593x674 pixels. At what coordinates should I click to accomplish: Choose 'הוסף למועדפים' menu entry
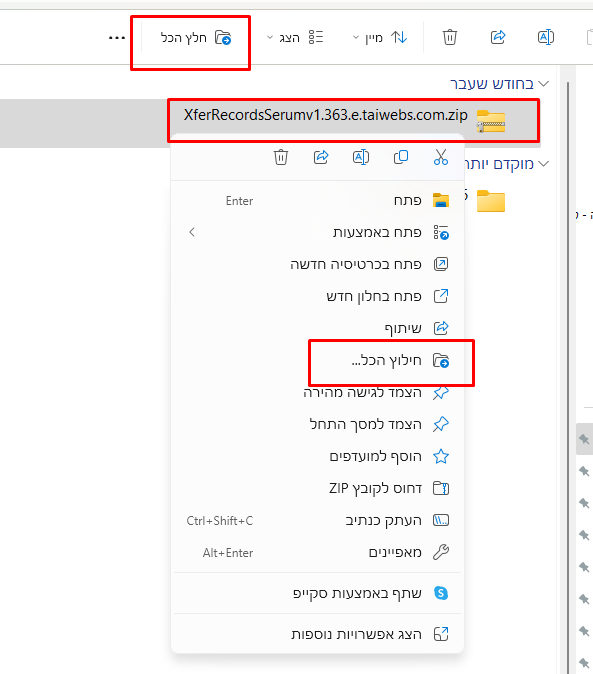(x=318, y=456)
